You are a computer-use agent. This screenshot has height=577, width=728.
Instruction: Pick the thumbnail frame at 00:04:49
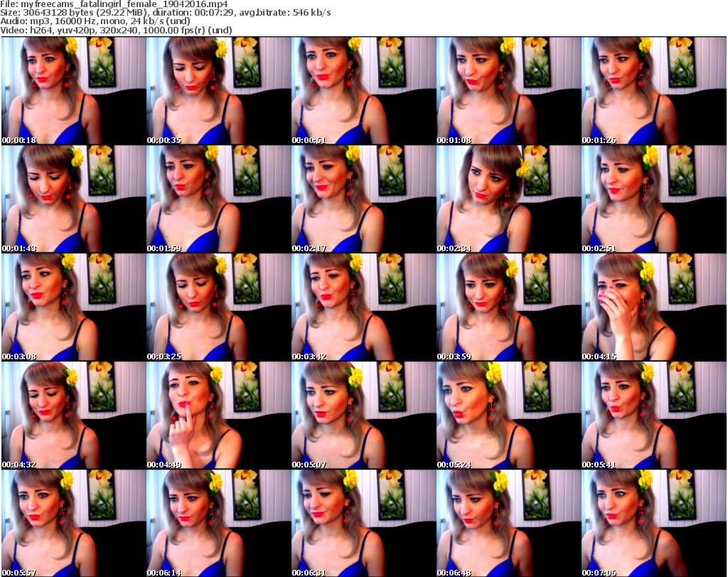click(219, 415)
